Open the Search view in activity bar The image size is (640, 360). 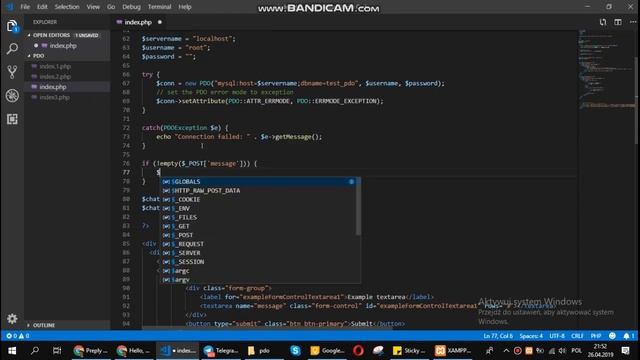[x=12, y=49]
